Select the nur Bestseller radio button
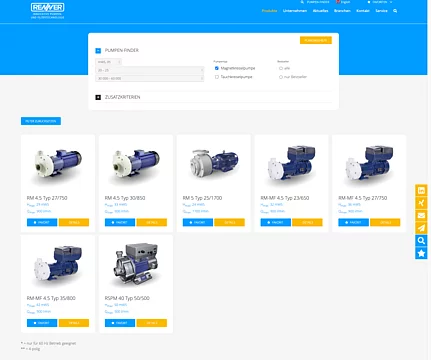 281,77
